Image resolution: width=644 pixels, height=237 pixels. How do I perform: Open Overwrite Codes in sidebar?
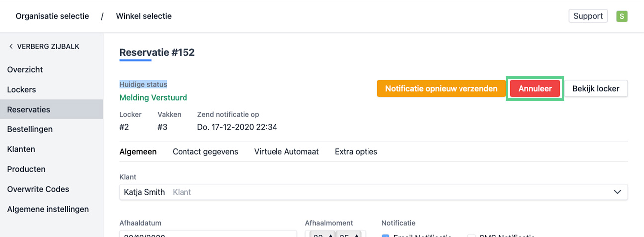pos(38,189)
